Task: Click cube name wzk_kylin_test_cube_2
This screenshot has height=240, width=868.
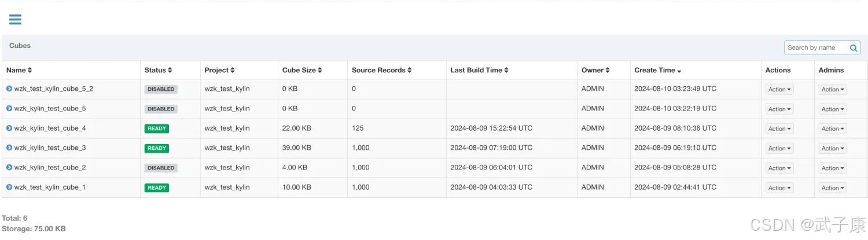Action: click(50, 168)
